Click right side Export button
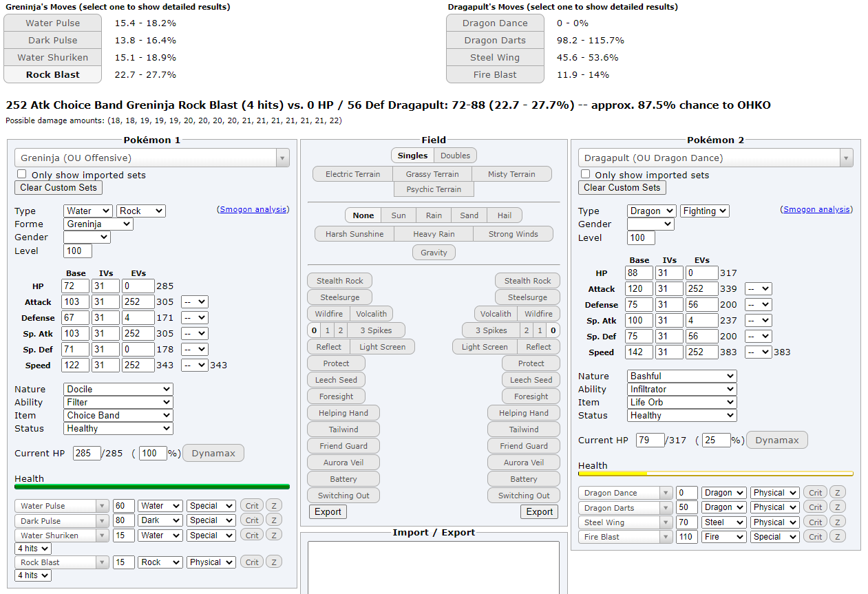 pos(540,511)
